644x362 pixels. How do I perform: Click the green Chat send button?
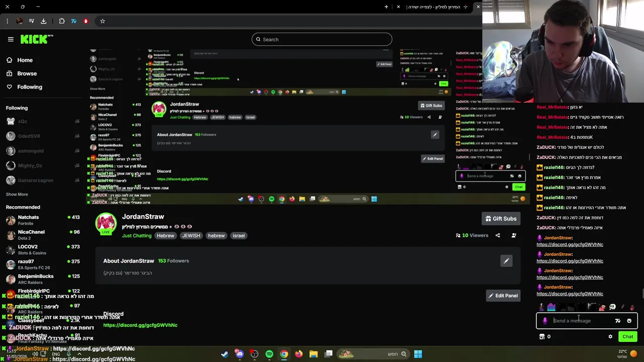[628, 337]
